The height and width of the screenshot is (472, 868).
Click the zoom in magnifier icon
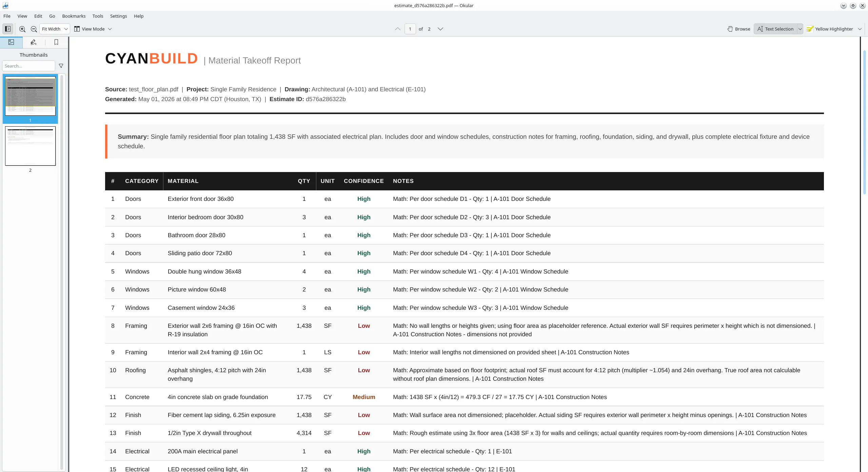pyautogui.click(x=22, y=29)
